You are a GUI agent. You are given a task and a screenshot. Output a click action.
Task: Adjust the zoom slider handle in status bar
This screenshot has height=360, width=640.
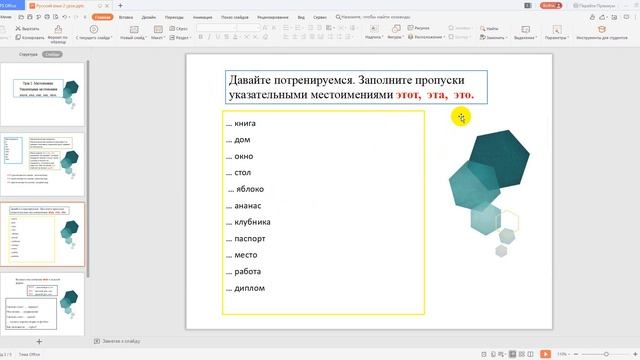click(606, 354)
